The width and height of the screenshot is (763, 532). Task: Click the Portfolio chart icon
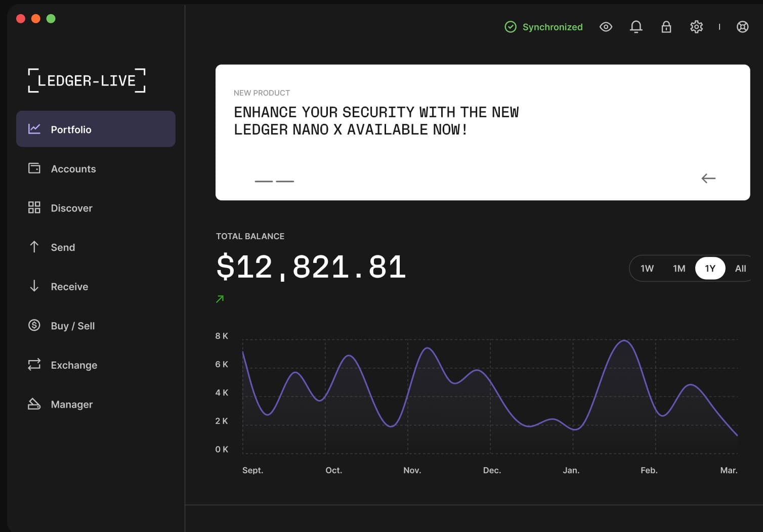point(34,129)
